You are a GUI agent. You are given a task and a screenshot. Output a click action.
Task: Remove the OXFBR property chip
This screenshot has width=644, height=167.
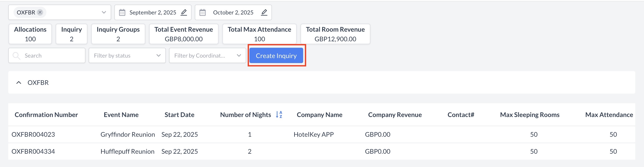coord(40,12)
